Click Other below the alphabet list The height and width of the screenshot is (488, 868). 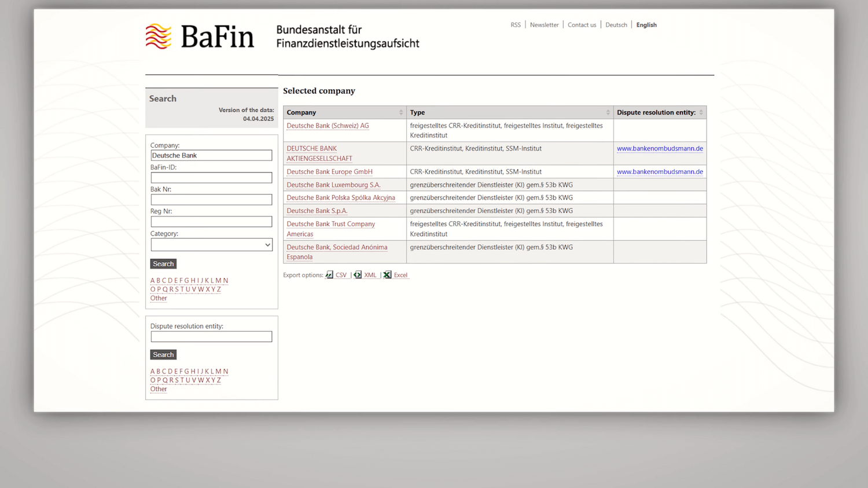[158, 298]
